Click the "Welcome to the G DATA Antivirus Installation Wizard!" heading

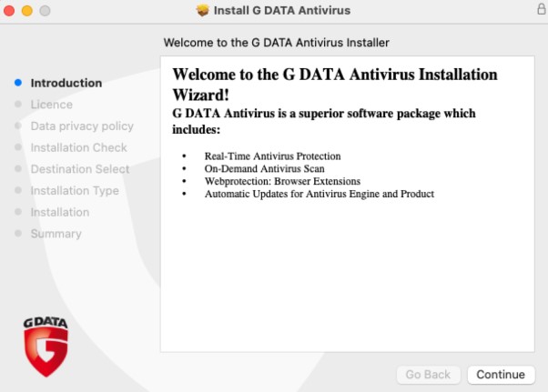[335, 84]
